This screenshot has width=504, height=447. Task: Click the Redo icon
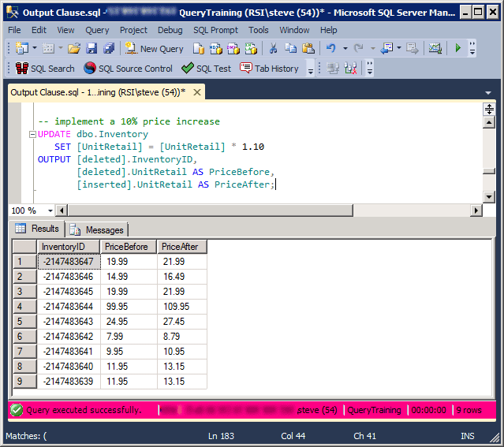pyautogui.click(x=358, y=49)
